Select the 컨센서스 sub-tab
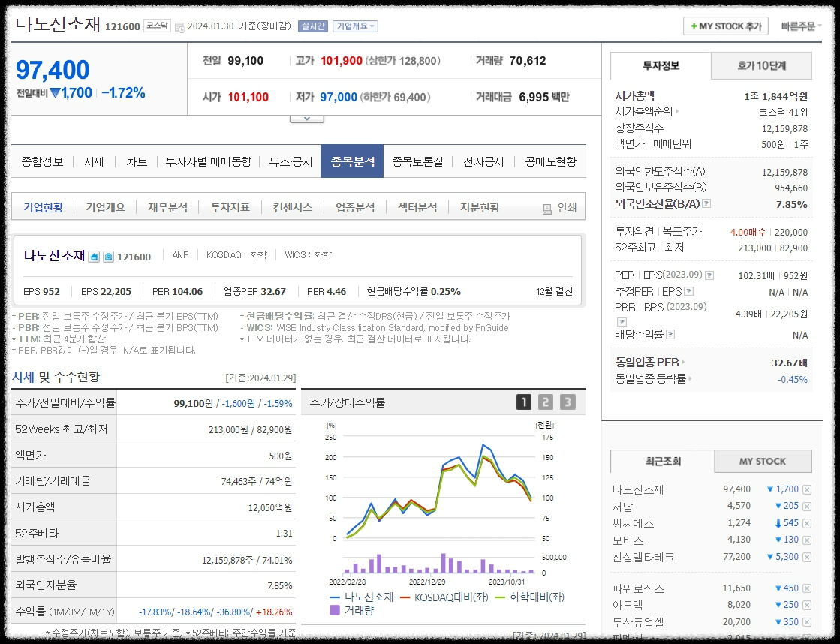This screenshot has width=840, height=644. (293, 207)
